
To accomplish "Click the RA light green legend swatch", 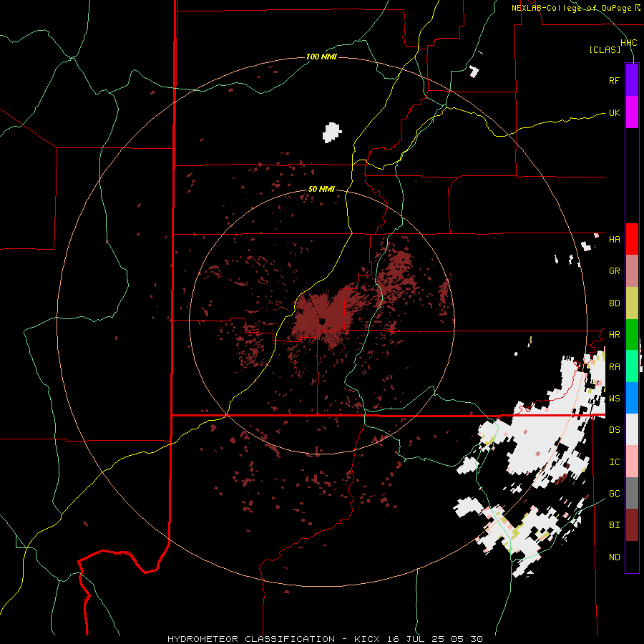I will pos(632,366).
